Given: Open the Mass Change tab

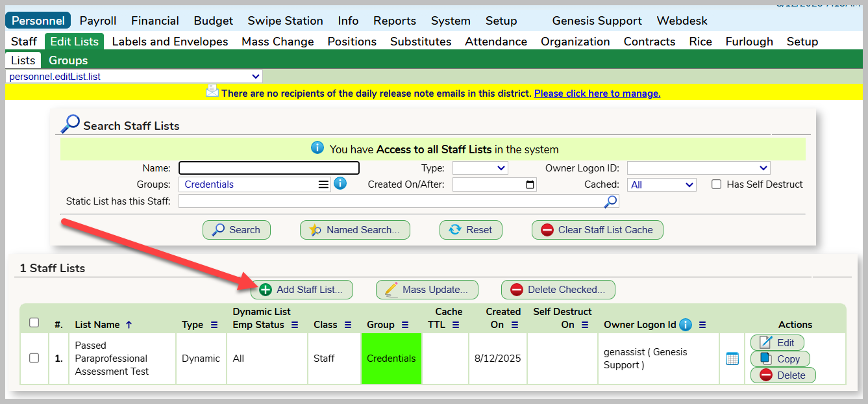Looking at the screenshot, I should pyautogui.click(x=278, y=42).
